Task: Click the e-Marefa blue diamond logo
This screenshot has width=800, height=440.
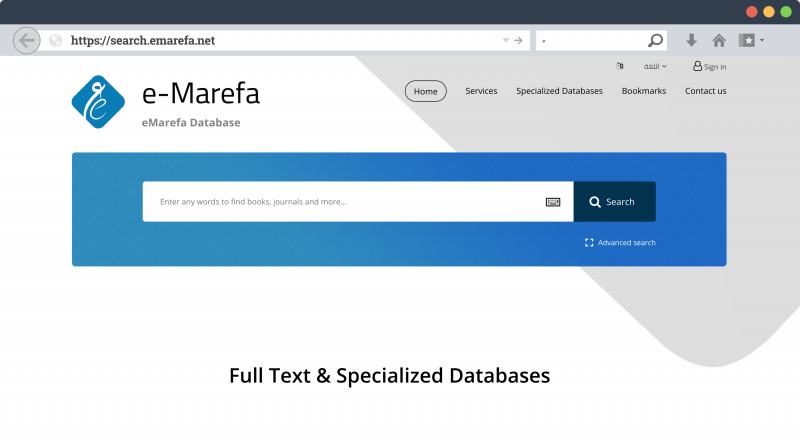Action: tap(97, 102)
